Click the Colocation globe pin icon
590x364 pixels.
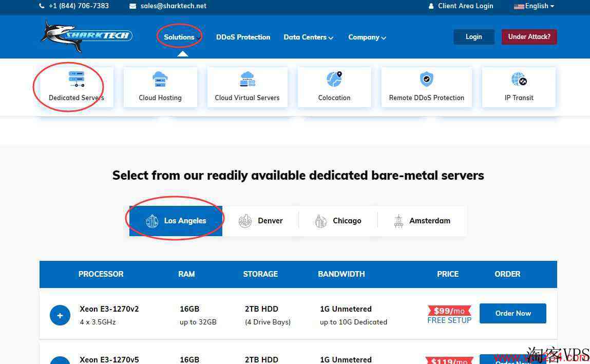pyautogui.click(x=334, y=79)
